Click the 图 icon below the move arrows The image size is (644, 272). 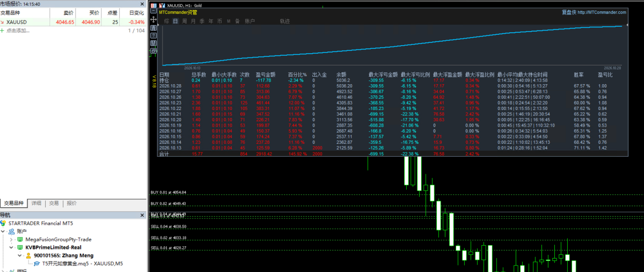tap(153, 28)
